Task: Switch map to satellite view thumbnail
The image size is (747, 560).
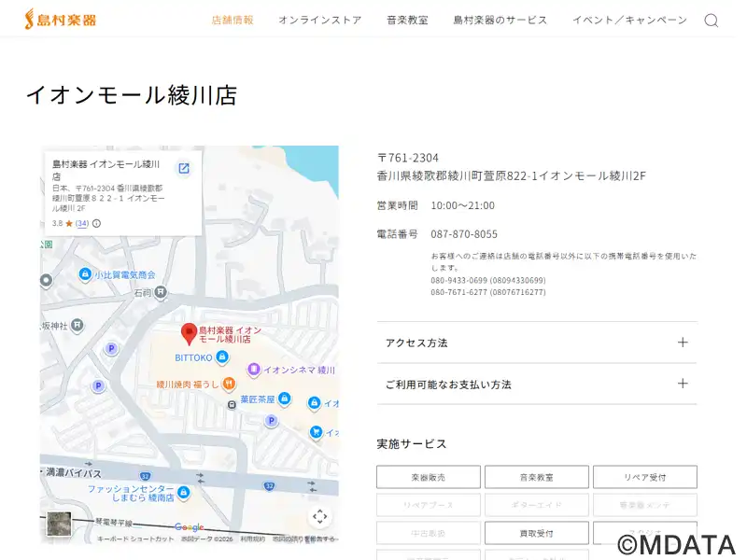Action: 59,524
